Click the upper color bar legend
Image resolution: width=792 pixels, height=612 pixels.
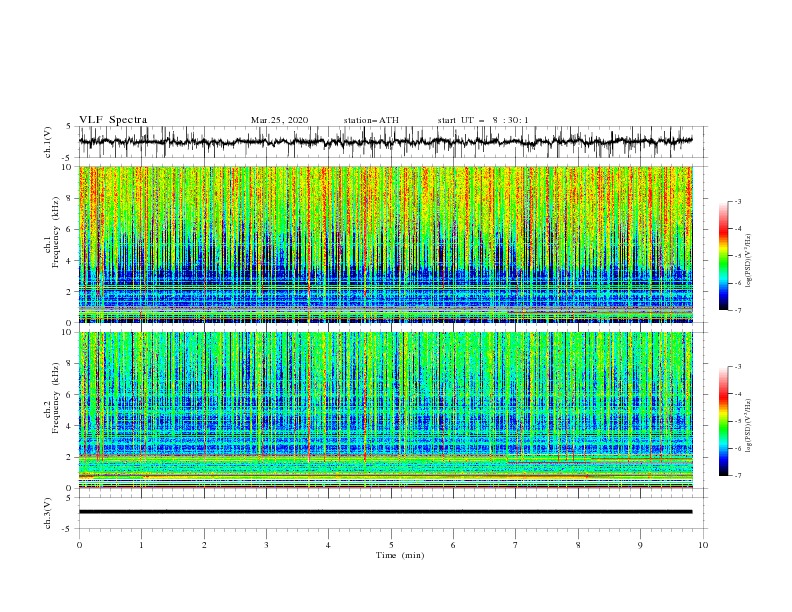coord(723,256)
